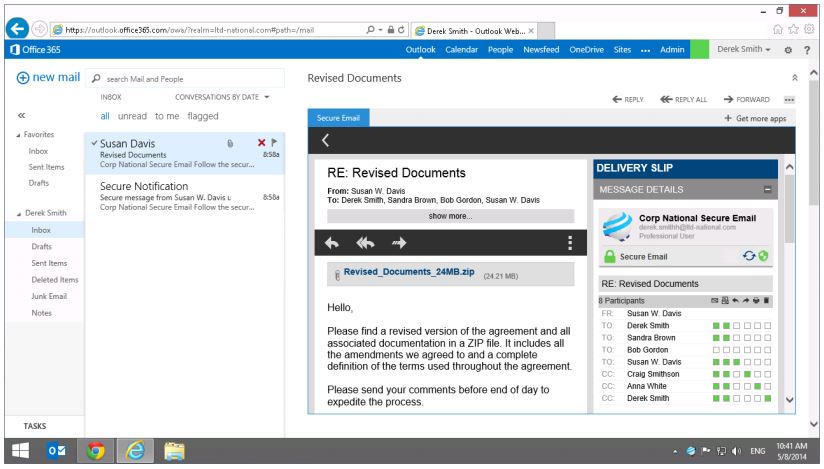Click the secure reply arrow icon
Image resolution: width=824 pixels, height=469 pixels.
tap(332, 243)
